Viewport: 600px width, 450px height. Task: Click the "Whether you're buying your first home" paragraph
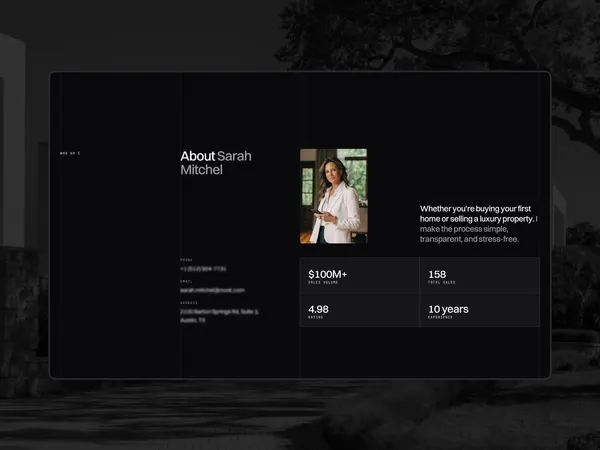tap(478, 224)
